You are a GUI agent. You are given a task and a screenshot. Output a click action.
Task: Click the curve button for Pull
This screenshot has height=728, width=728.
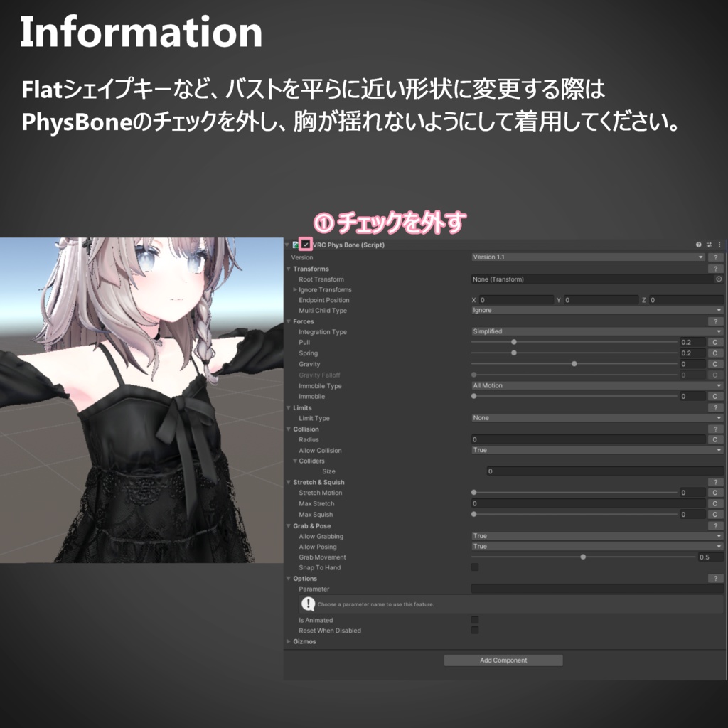[x=715, y=342]
